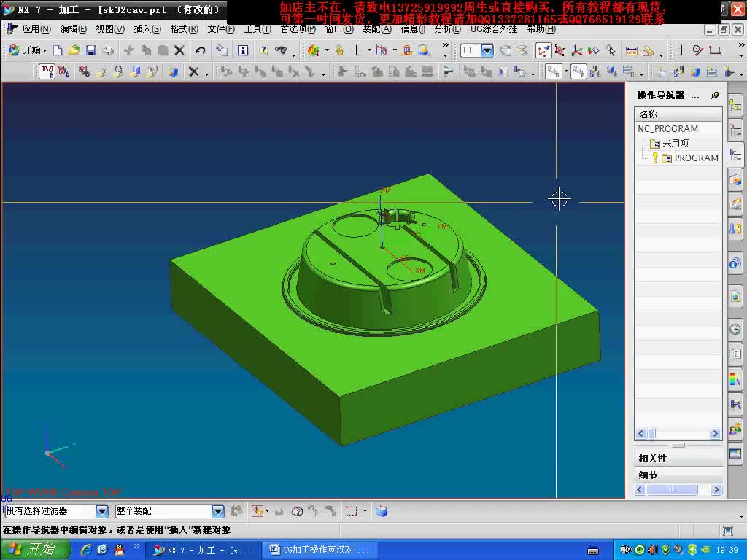This screenshot has width=747, height=560.
Task: Click the measure angle icon
Action: click(x=649, y=50)
